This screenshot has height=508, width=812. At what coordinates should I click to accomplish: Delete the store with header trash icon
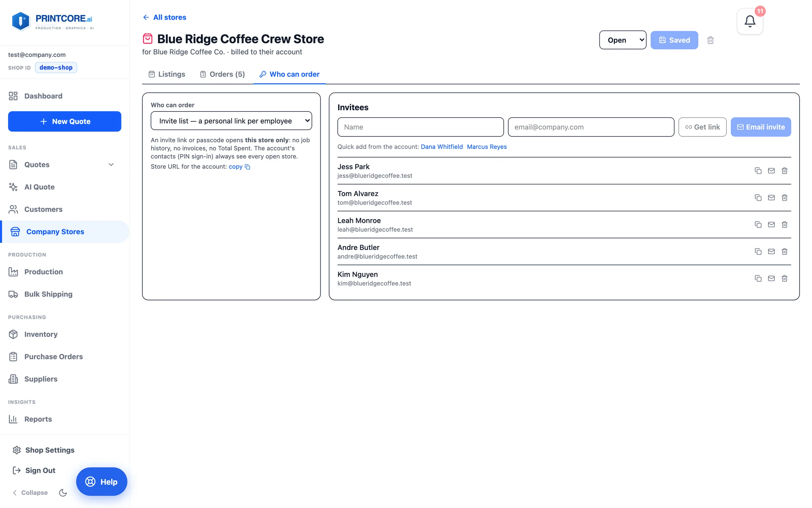710,40
